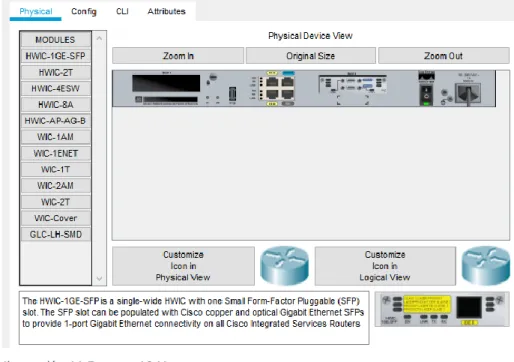
Task: Switch to the Physical tab
Action: point(36,11)
